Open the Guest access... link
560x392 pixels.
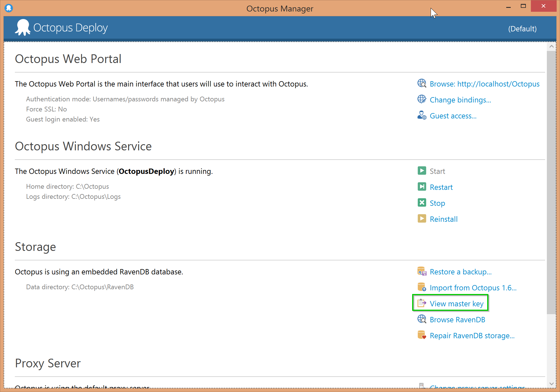(x=453, y=116)
